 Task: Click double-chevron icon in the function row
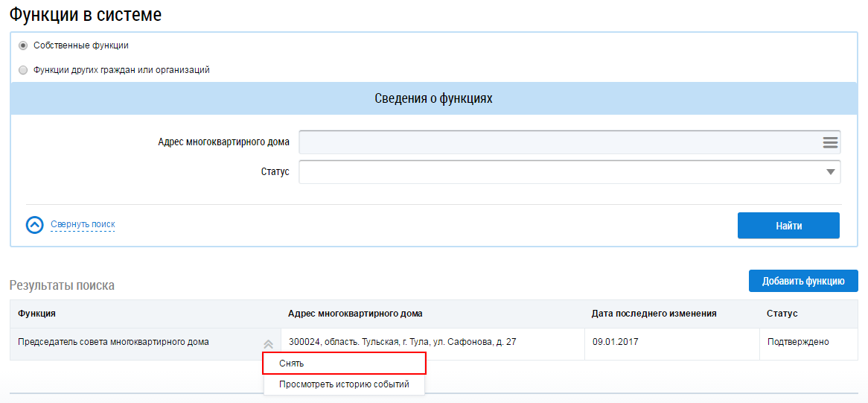(x=268, y=344)
